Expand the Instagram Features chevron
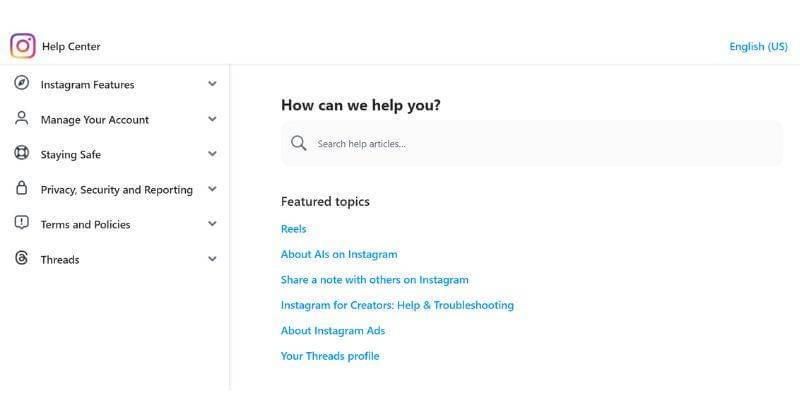 click(212, 84)
